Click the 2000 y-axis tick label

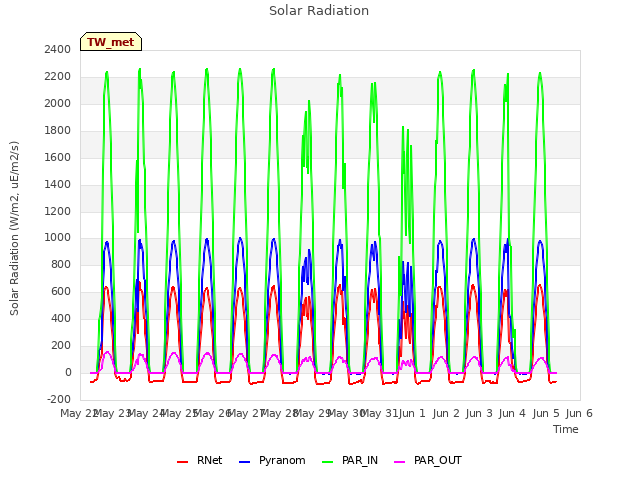(58, 104)
